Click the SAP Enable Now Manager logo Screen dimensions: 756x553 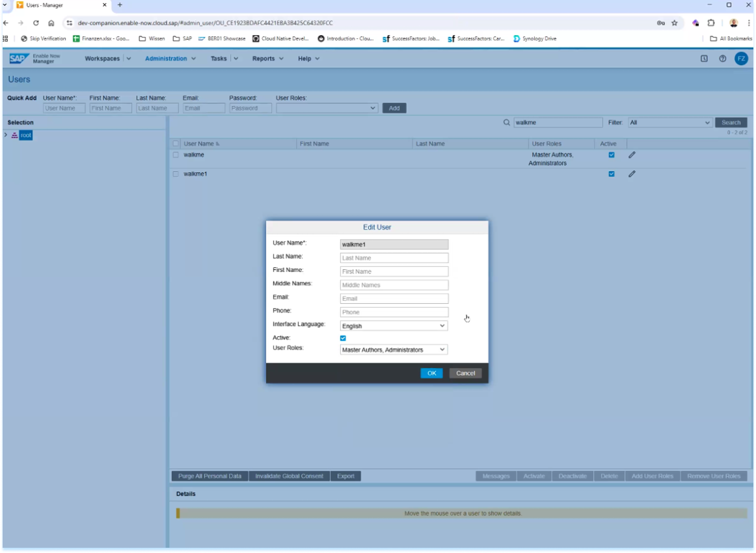[x=36, y=59]
